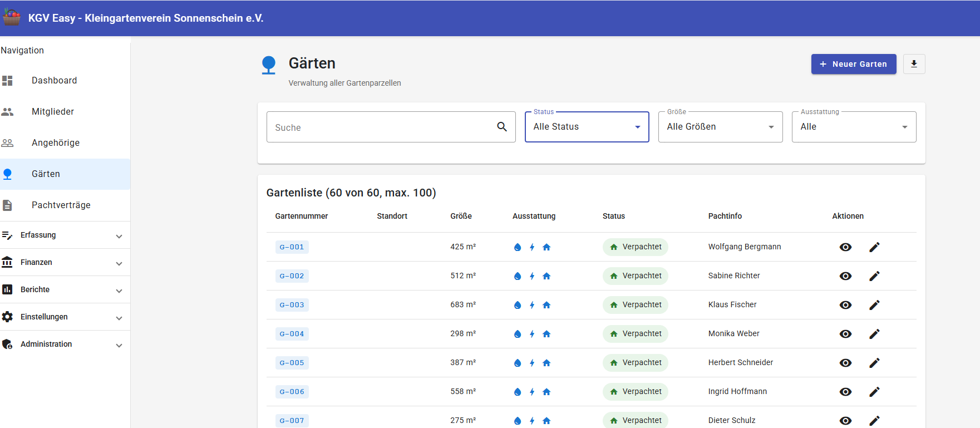Open Angehörige in navigation
Screen dimensions: 980x428
click(65, 143)
